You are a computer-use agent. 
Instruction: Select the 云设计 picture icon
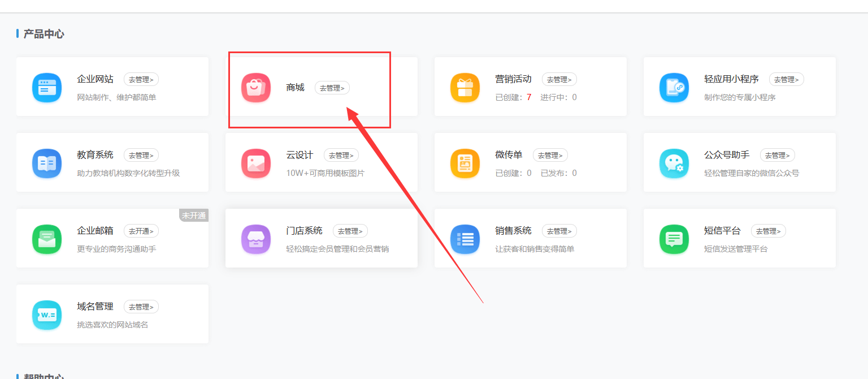tap(256, 163)
